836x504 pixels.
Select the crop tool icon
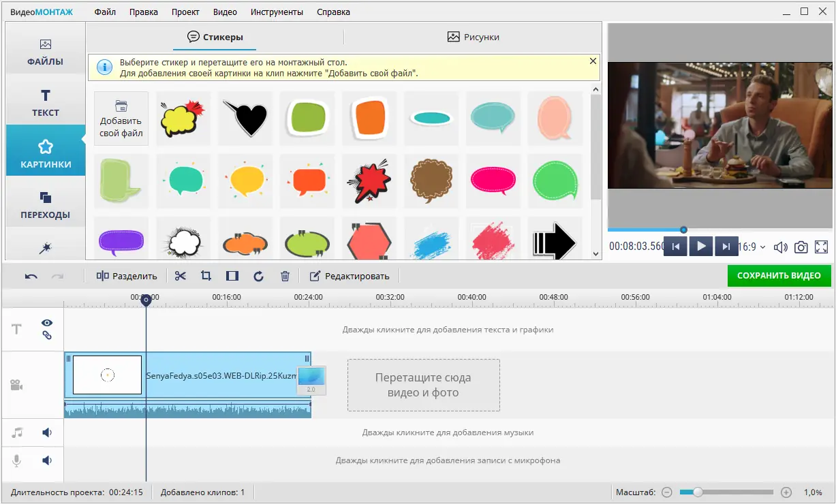pyautogui.click(x=206, y=276)
